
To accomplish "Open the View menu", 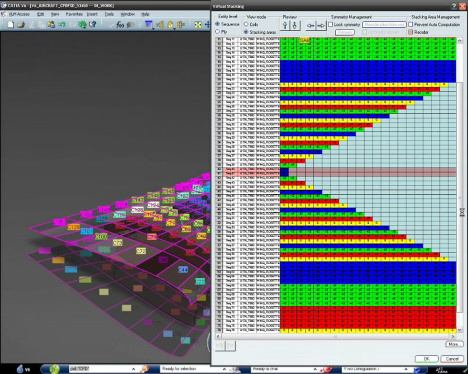I will (x=55, y=14).
